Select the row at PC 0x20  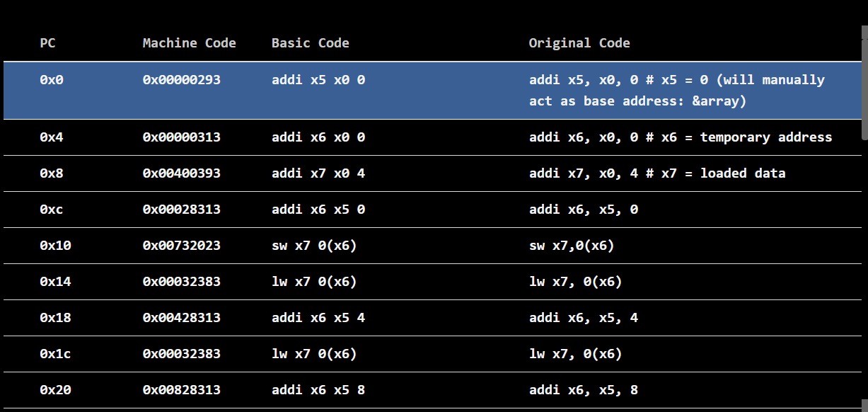[x=433, y=390]
